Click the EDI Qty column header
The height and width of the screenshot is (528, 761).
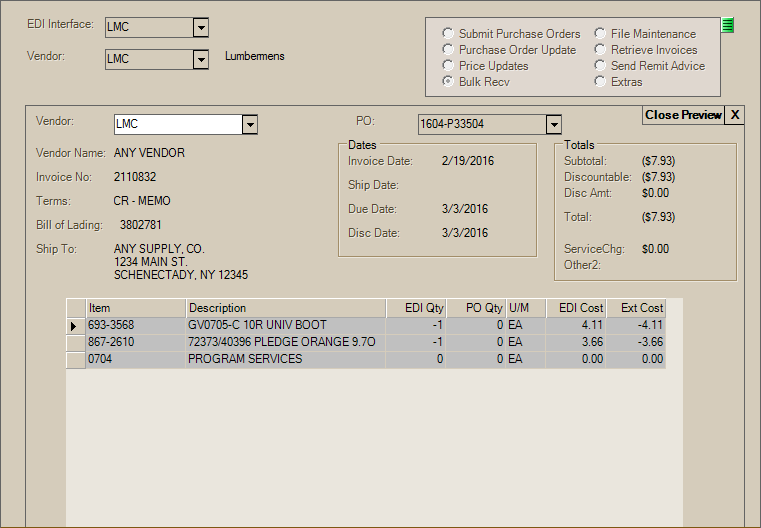416,308
